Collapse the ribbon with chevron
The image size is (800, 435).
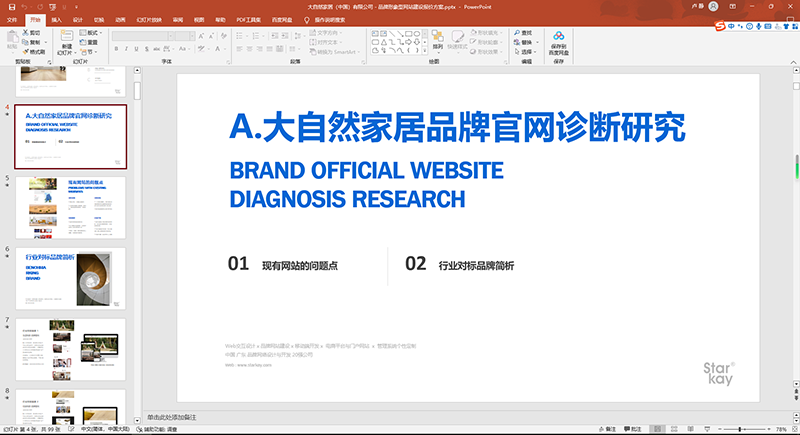pyautogui.click(x=793, y=62)
